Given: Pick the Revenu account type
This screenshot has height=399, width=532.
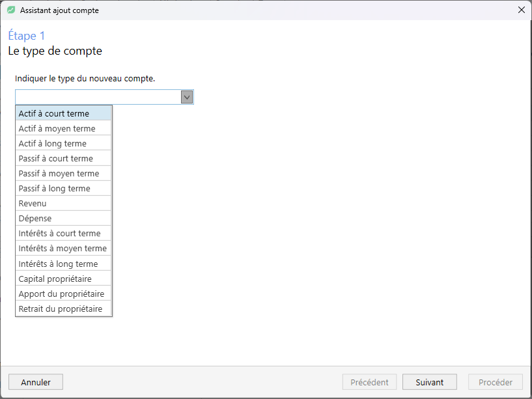Looking at the screenshot, I should (63, 203).
